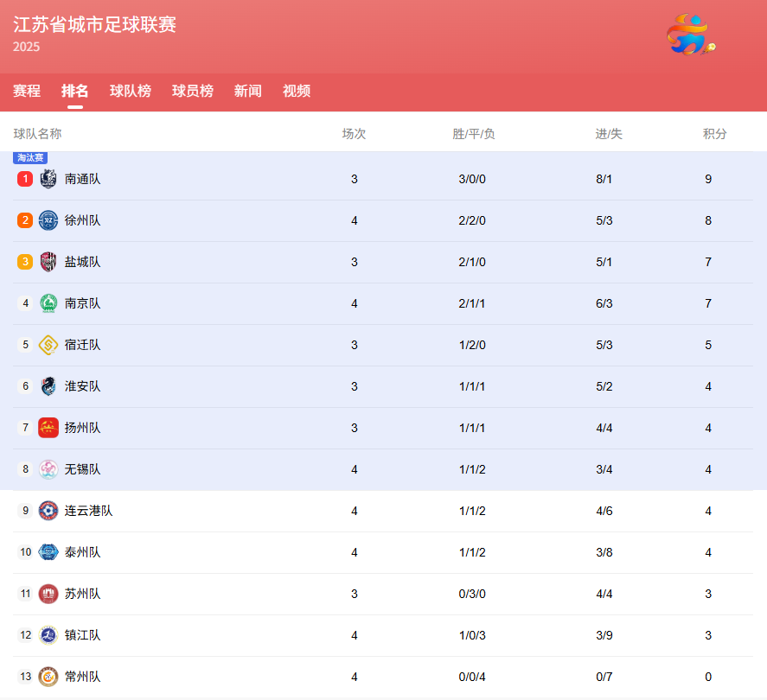Click 连云港队 goals value 4/6
767x700 pixels.
604,511
